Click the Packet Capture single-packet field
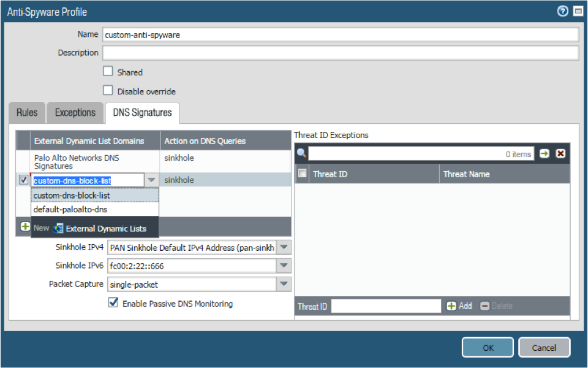 [x=192, y=284]
